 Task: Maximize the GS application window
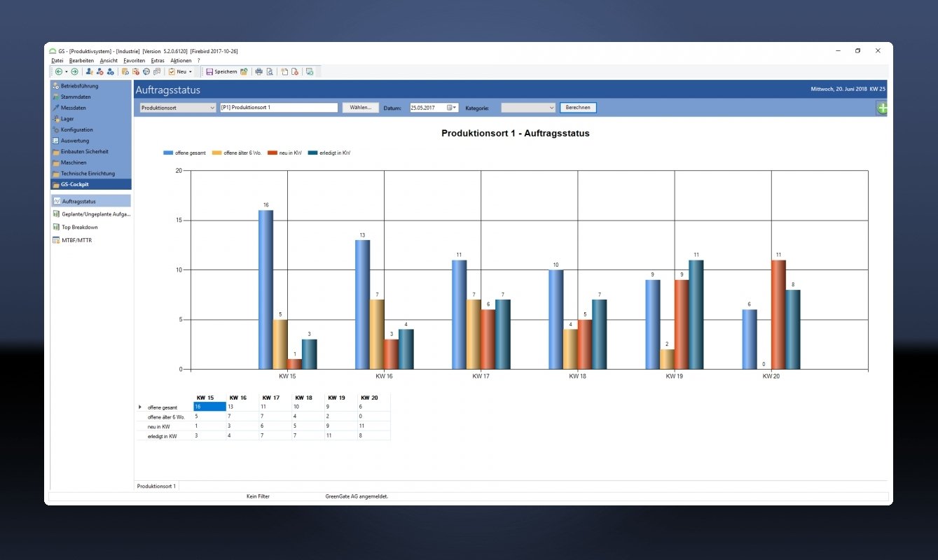pyautogui.click(x=857, y=50)
